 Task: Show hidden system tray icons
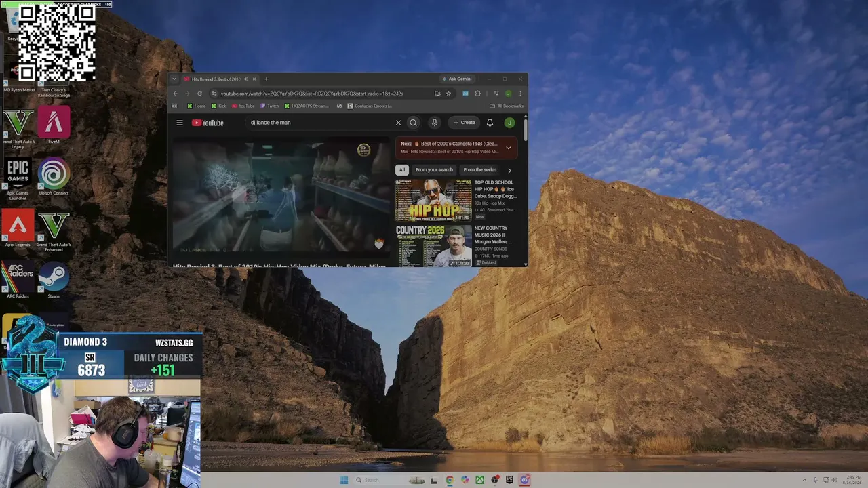[804, 480]
